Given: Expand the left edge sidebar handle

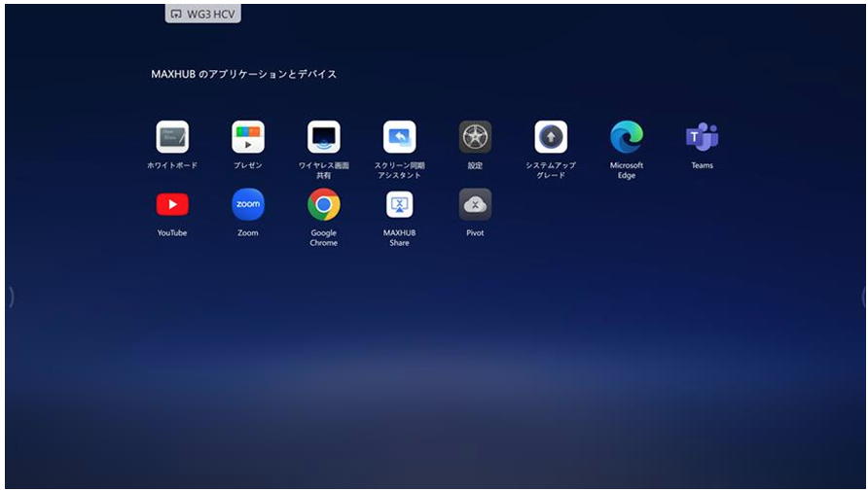Looking at the screenshot, I should click(x=11, y=297).
